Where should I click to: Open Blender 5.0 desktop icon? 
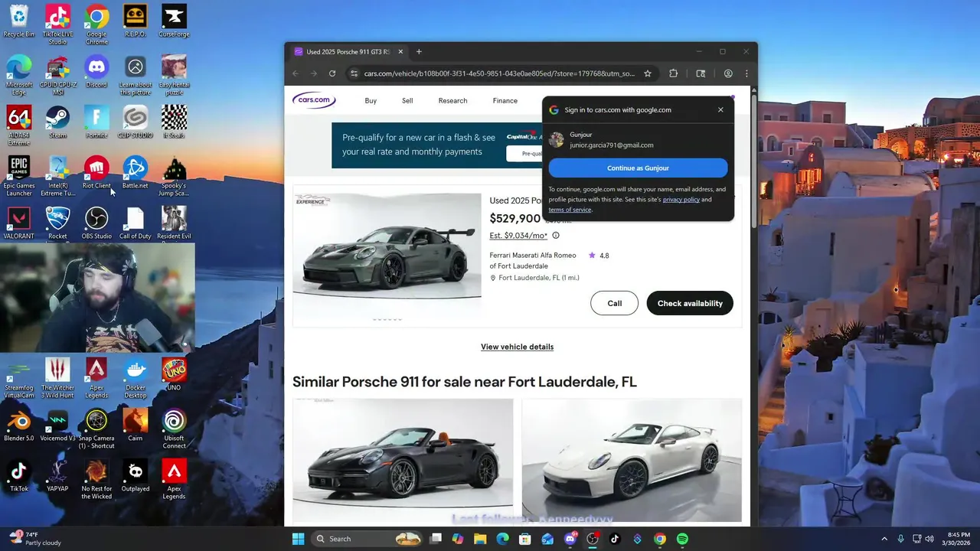[18, 425]
